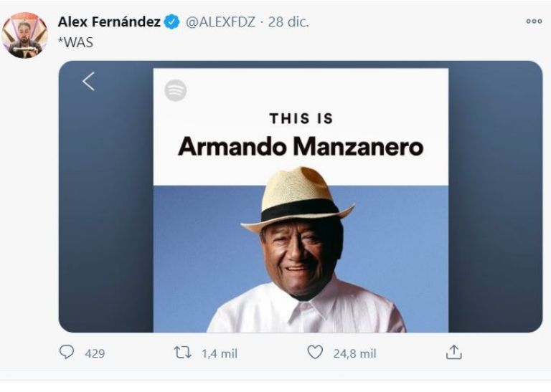This screenshot has height=392, width=551.
Task: Open Alex Fernández's profile avatar
Action: coord(24,35)
